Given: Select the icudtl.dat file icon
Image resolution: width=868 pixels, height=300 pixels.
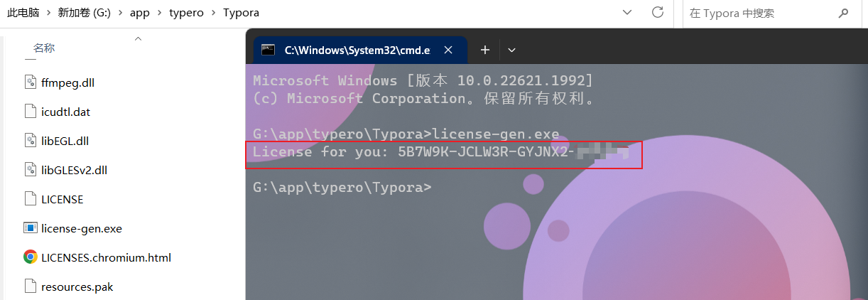Looking at the screenshot, I should 30,111.
